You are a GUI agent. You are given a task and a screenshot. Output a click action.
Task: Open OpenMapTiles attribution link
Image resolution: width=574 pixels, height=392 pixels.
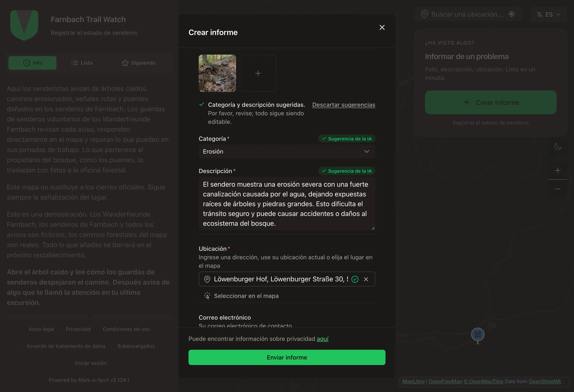pos(483,381)
